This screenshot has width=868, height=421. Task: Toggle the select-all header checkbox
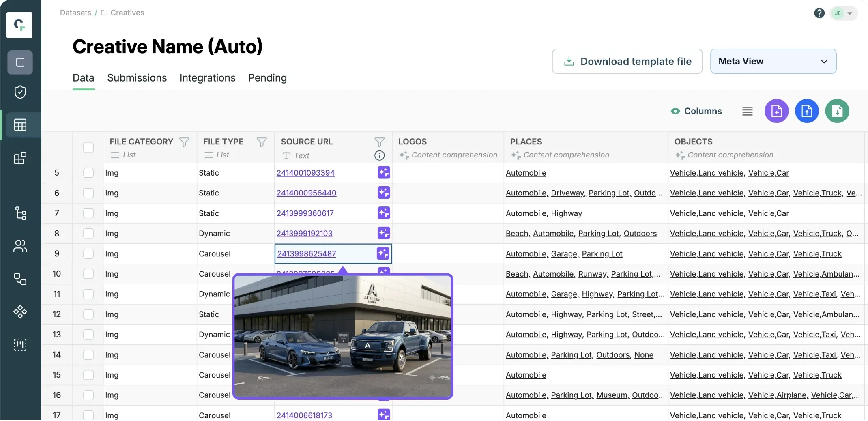point(88,148)
